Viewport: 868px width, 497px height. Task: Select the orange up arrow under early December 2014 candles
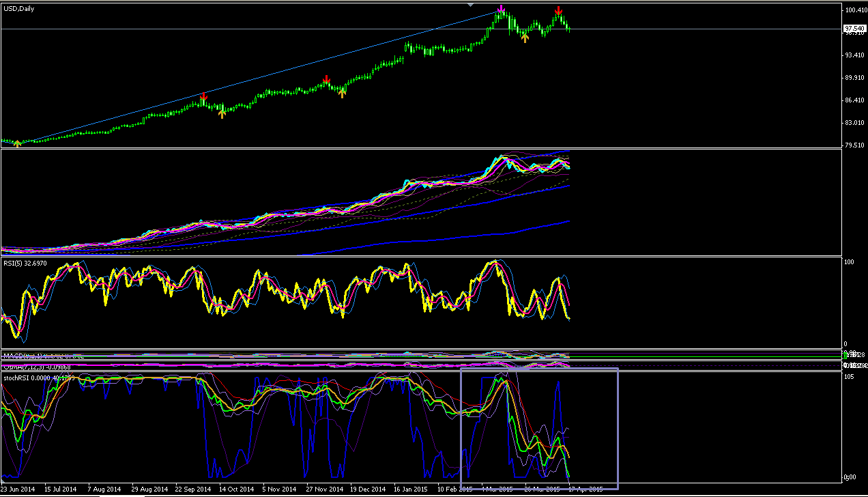342,93
